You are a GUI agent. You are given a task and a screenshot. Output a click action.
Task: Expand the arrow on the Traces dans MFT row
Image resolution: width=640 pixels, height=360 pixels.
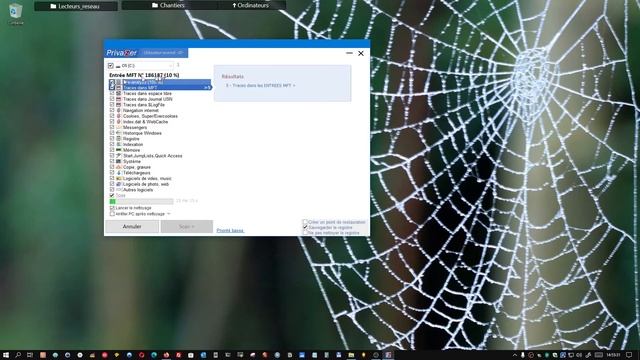pyautogui.click(x=207, y=88)
